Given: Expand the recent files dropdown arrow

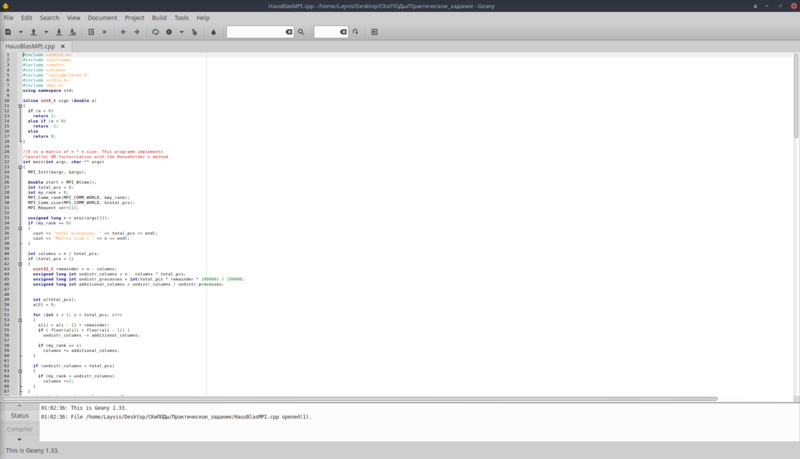Looking at the screenshot, I should point(46,32).
